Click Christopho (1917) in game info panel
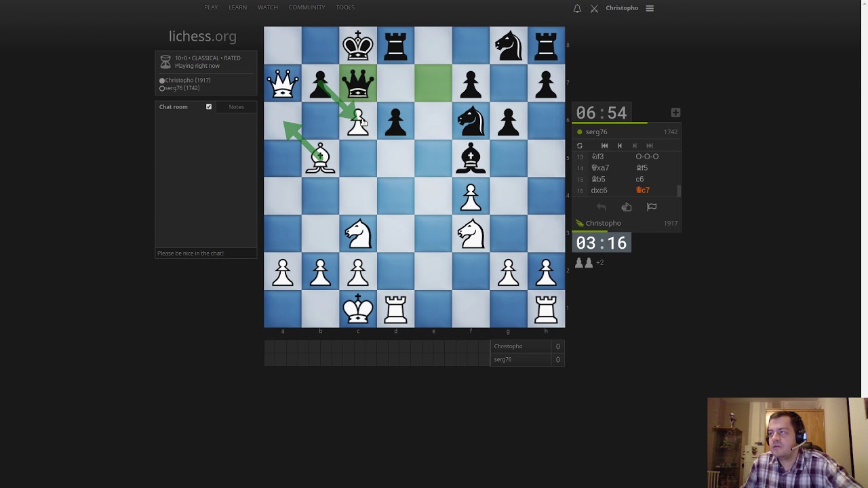 click(x=188, y=80)
